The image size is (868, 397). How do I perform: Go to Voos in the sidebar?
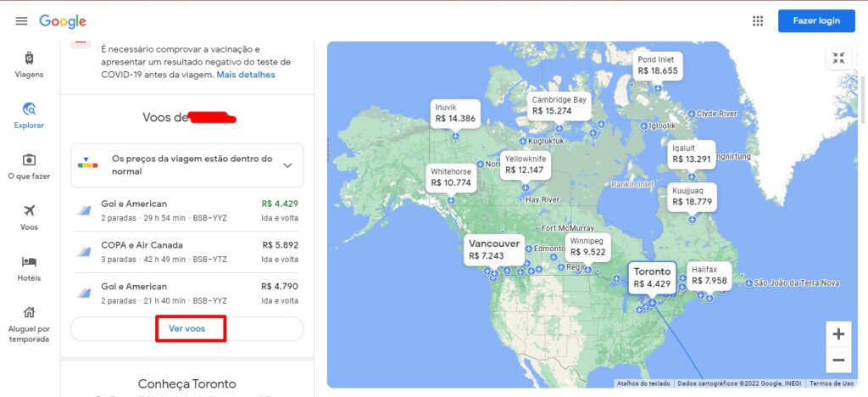[x=29, y=217]
